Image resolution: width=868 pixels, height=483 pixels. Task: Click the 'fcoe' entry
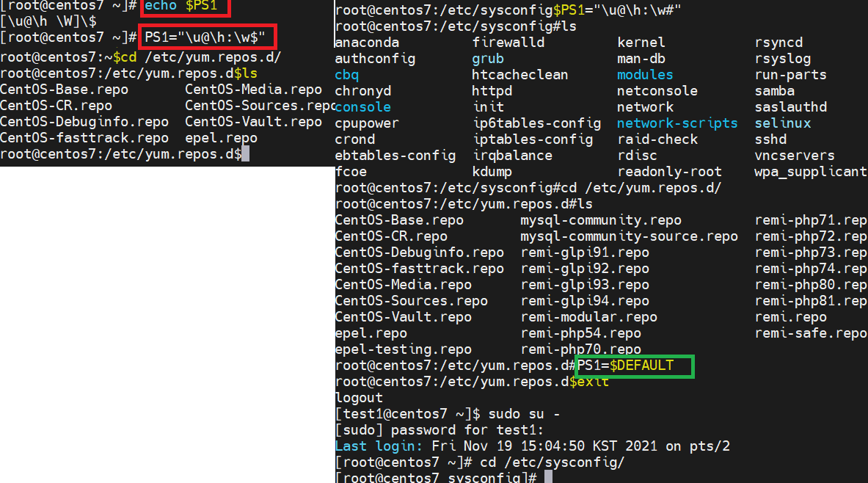coord(351,171)
